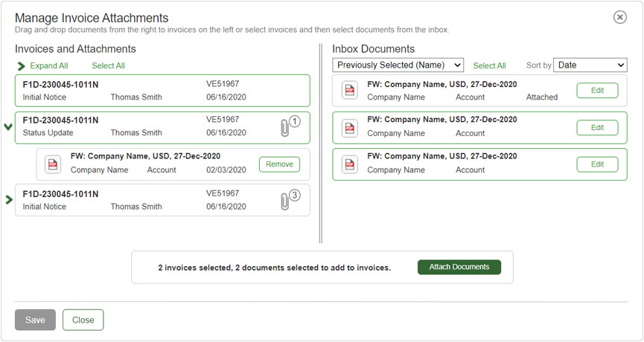Close the dialog with the X icon

[x=619, y=17]
